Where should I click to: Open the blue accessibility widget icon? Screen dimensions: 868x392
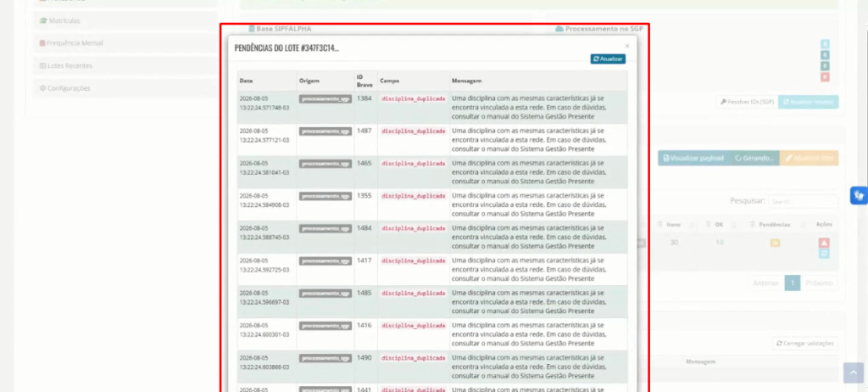coord(859,195)
